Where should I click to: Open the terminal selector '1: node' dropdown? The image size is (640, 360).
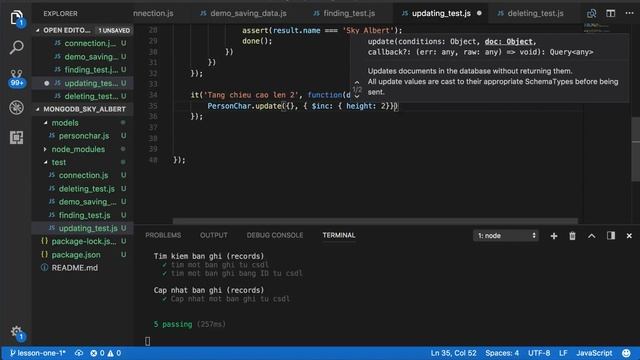click(x=506, y=236)
